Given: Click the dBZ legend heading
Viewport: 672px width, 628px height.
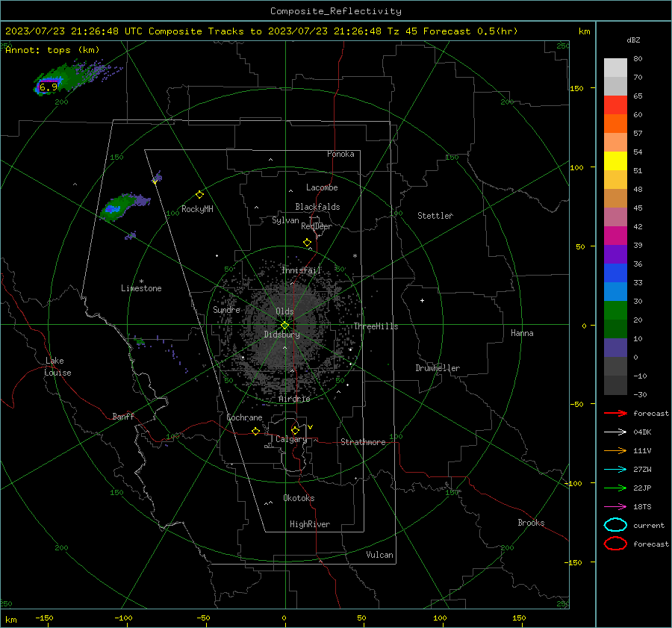Looking at the screenshot, I should 633,40.
